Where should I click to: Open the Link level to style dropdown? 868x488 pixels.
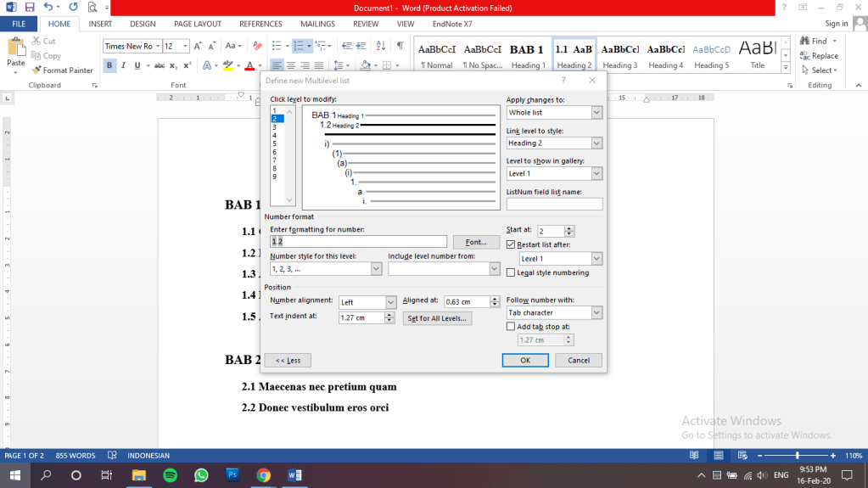point(596,143)
